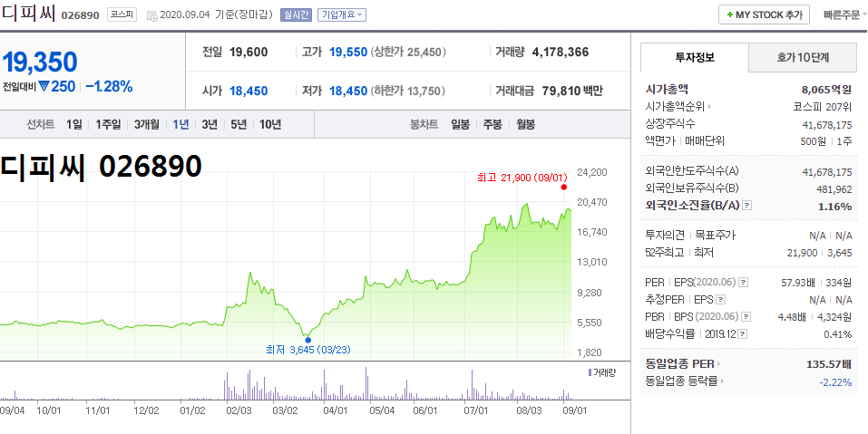The width and height of the screenshot is (868, 434).
Task: Click the 코스피 market badge
Action: 122,14
